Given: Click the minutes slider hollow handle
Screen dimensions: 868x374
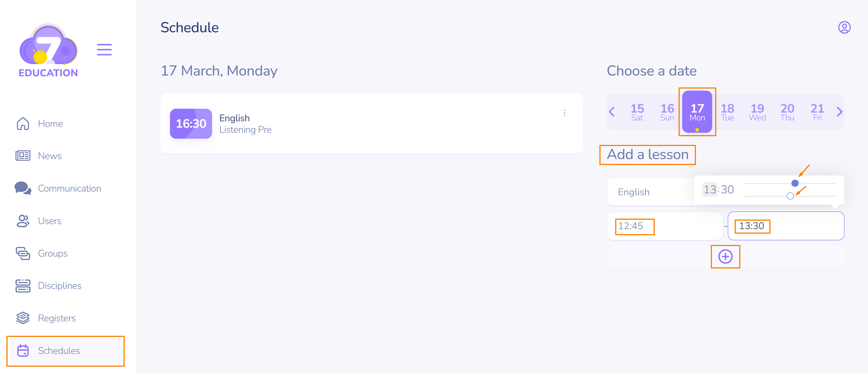Looking at the screenshot, I should 790,196.
